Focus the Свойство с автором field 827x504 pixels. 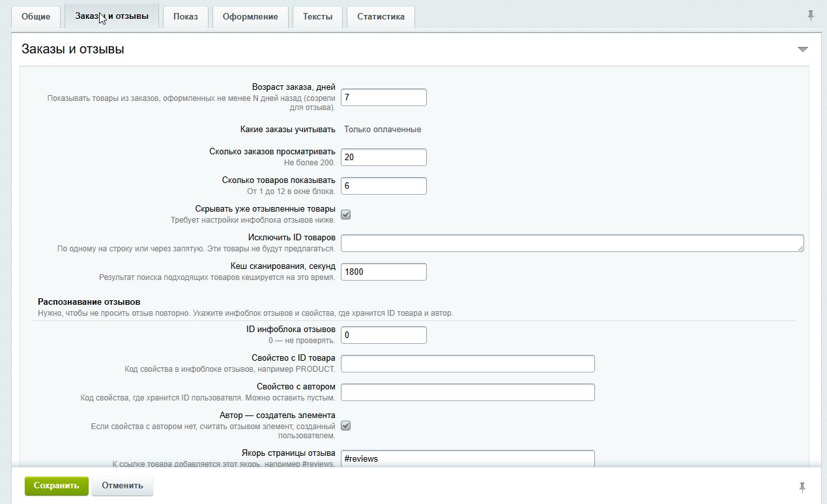pyautogui.click(x=468, y=392)
